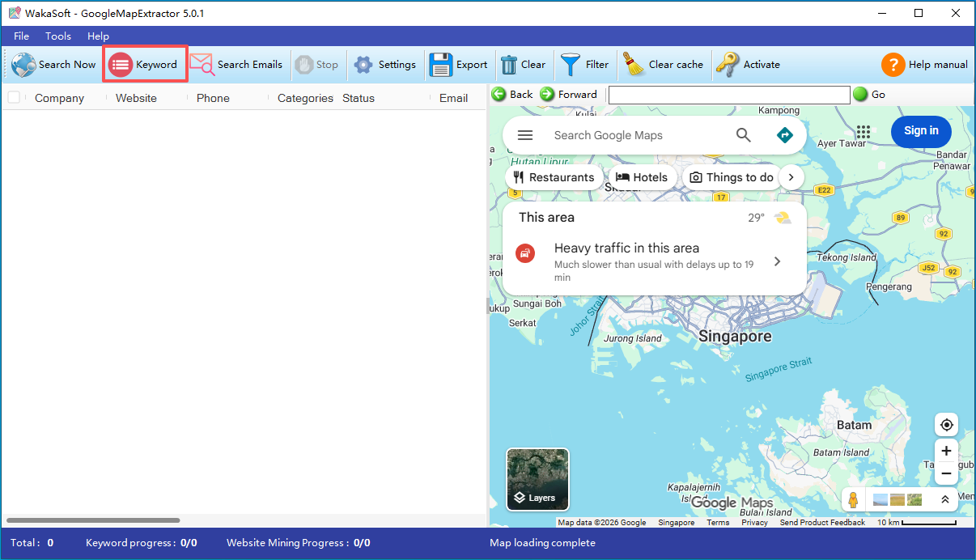
Task: Open the Filter funnel tool
Action: [x=571, y=65]
